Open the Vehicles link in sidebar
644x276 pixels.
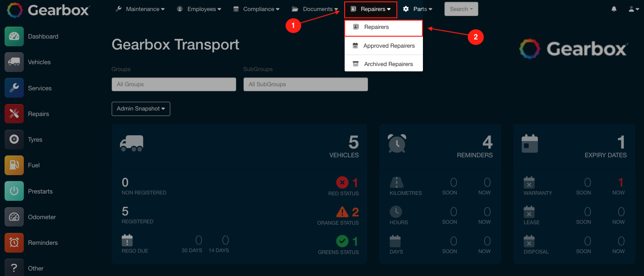pyautogui.click(x=39, y=62)
